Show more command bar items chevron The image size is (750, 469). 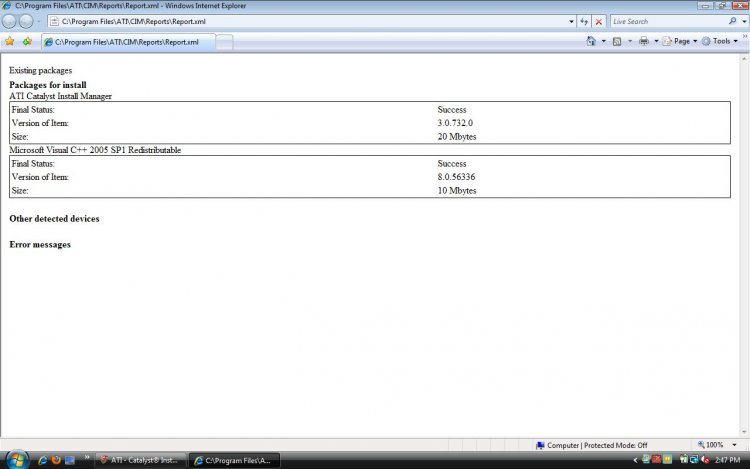(745, 36)
